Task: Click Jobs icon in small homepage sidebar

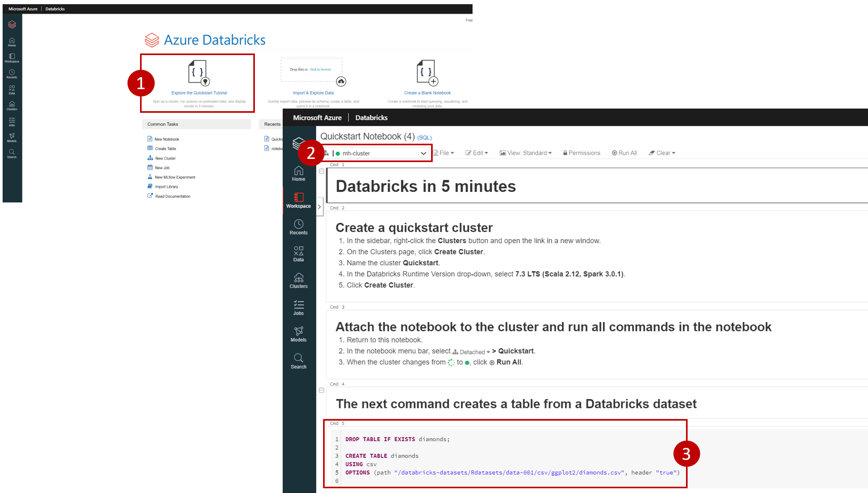Action: 12,122
